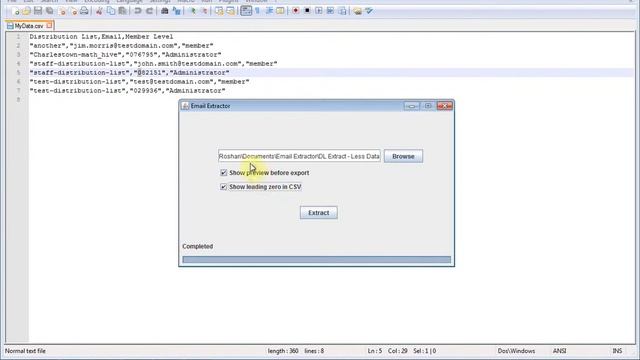
Task: Toggle synchronized vertical scrolling icon
Action: tap(219, 11)
